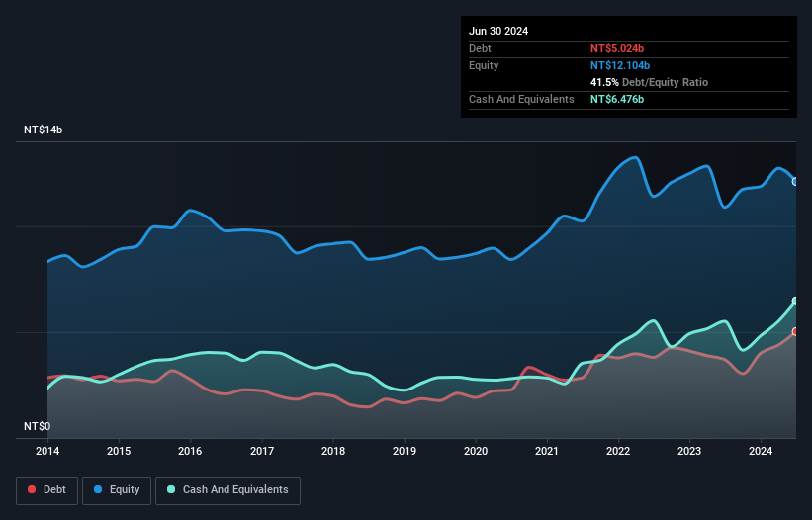Image resolution: width=812 pixels, height=520 pixels.
Task: Click the 2024 x-axis label
Action: click(761, 451)
